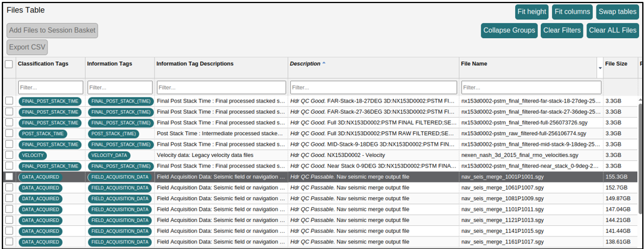Focus the Information Tag Descriptions filter box
The image size is (644, 249).
(x=221, y=87)
